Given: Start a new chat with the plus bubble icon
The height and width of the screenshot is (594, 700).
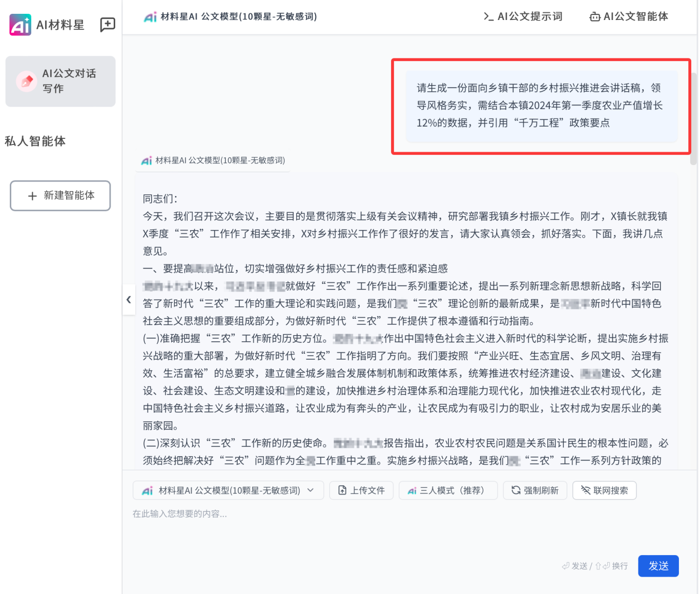Looking at the screenshot, I should (108, 25).
